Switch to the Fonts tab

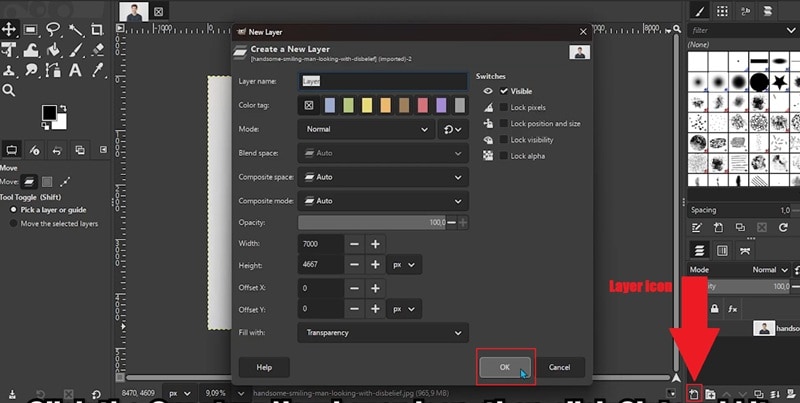745,11
